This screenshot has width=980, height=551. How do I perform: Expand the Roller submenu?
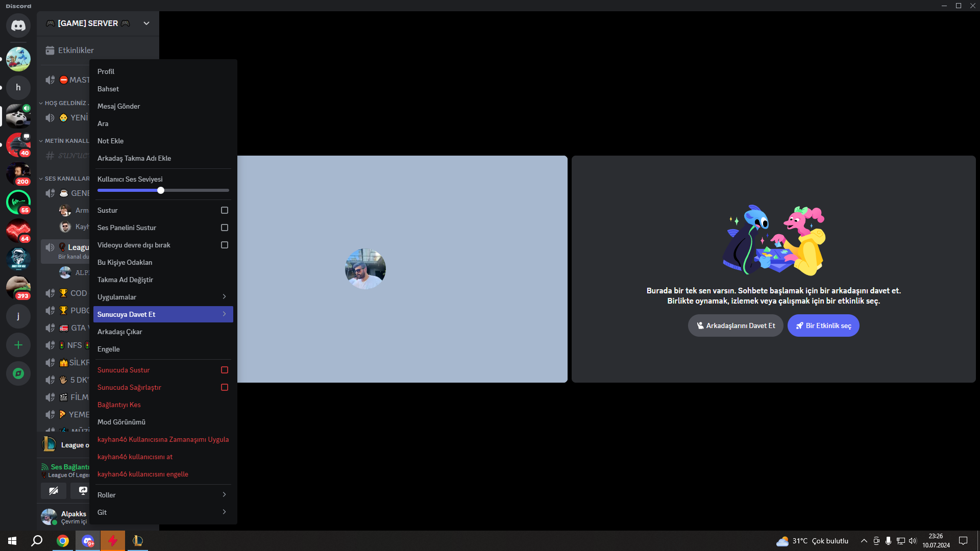163,495
